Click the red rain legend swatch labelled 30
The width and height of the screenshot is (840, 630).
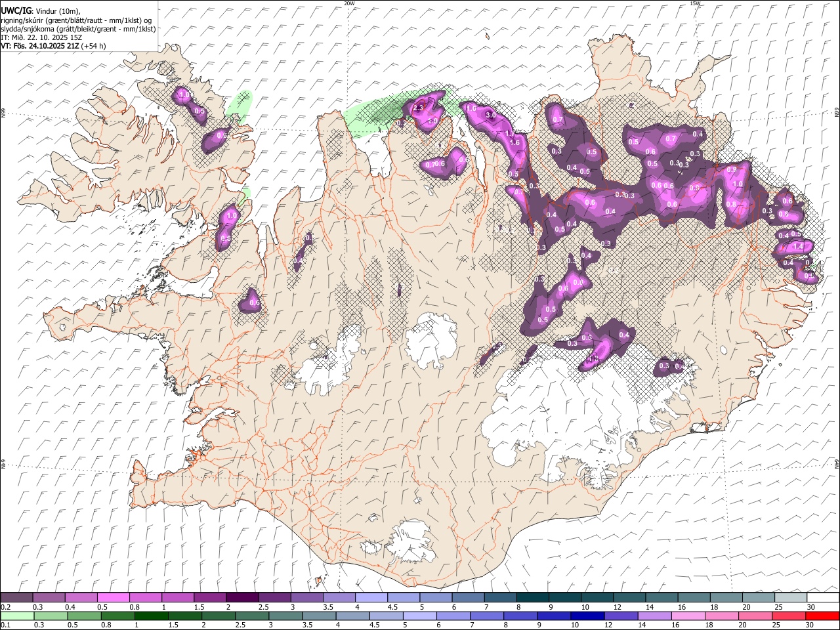coord(823,616)
